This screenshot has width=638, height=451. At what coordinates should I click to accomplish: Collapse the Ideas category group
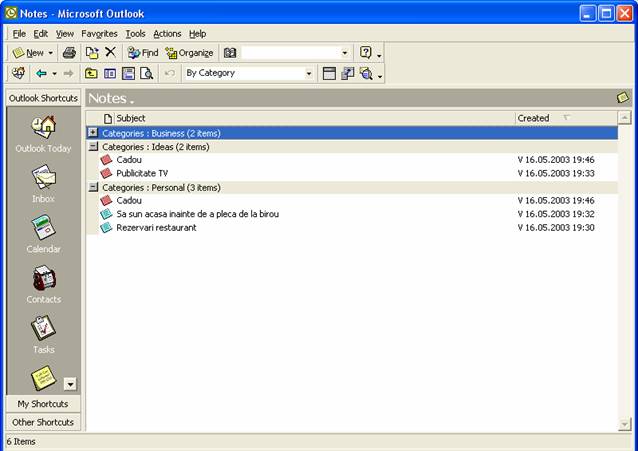(x=93, y=146)
